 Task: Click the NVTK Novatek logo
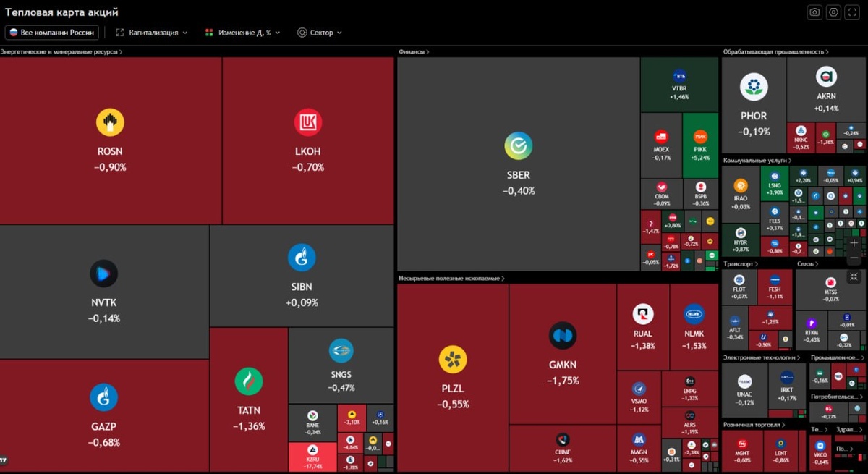[x=103, y=274]
